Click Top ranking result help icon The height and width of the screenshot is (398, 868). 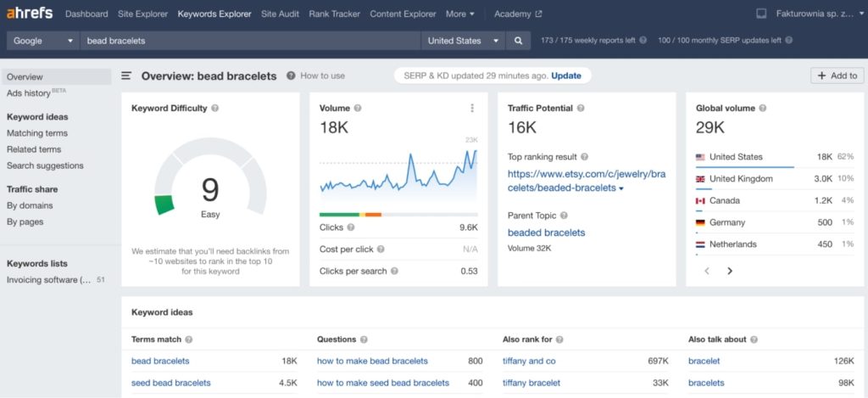pyautogui.click(x=585, y=157)
